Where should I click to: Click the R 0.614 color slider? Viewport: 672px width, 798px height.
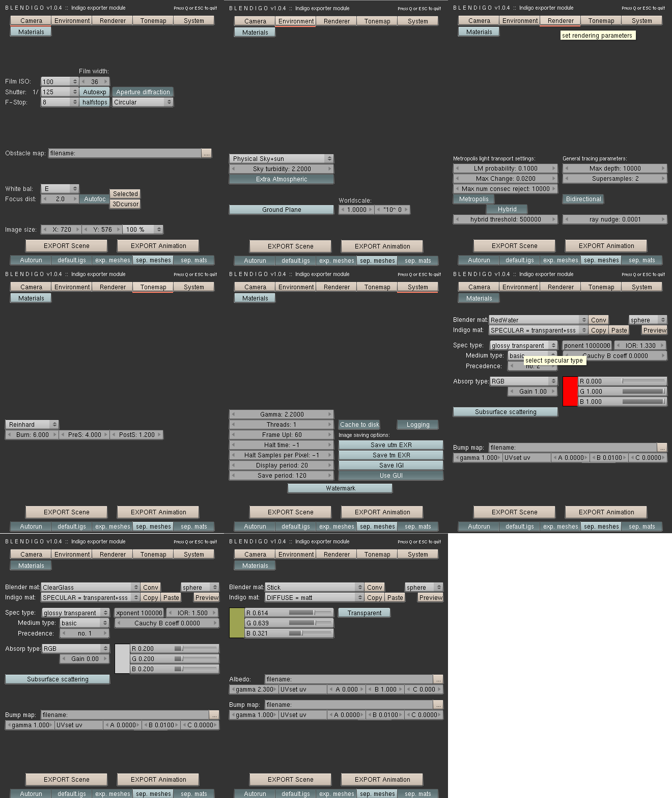pos(289,613)
